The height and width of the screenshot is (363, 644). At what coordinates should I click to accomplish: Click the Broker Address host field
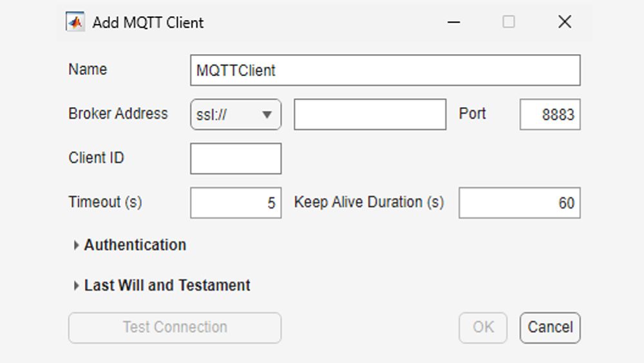tap(370, 115)
